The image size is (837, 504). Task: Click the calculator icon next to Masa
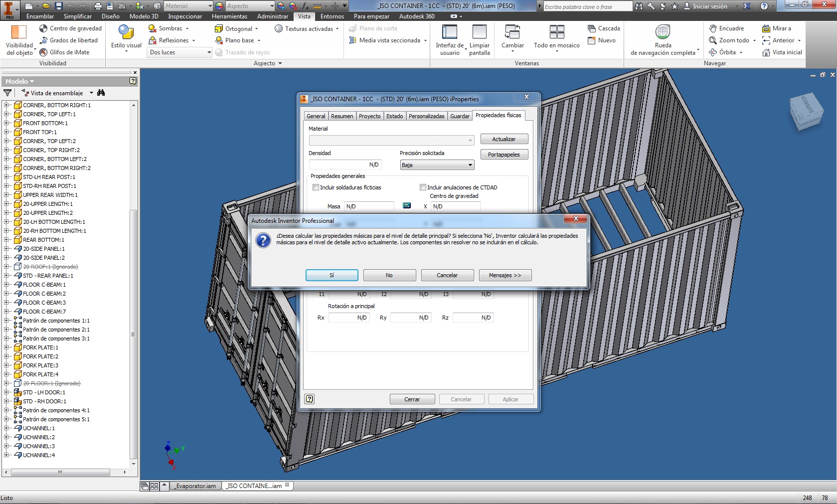[x=407, y=205]
